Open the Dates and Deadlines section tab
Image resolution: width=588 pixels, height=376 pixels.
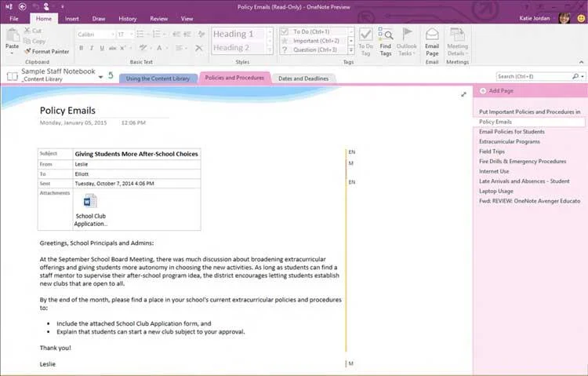click(x=303, y=78)
